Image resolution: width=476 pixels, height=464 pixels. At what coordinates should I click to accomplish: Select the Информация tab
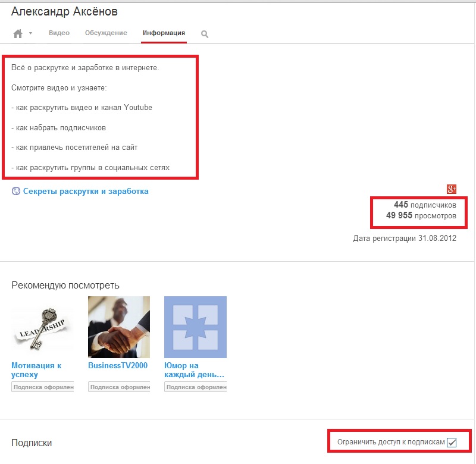[164, 33]
